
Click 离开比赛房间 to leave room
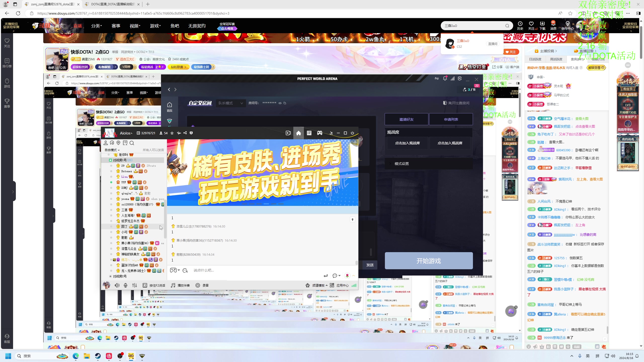click(456, 103)
